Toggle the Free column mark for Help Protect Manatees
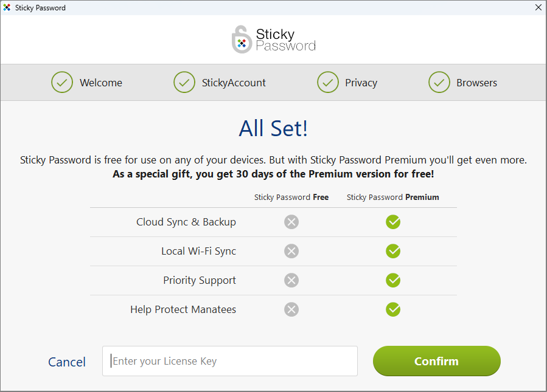 pyautogui.click(x=291, y=309)
